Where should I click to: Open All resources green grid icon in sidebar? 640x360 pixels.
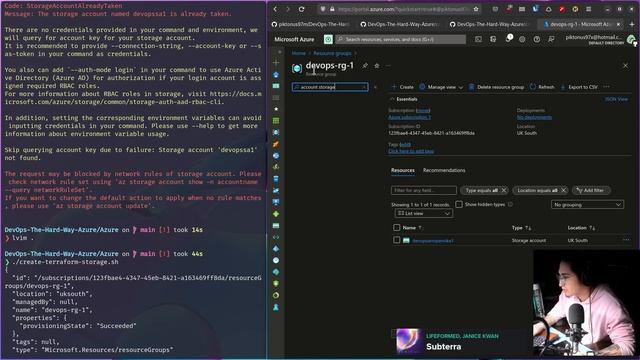(276, 121)
